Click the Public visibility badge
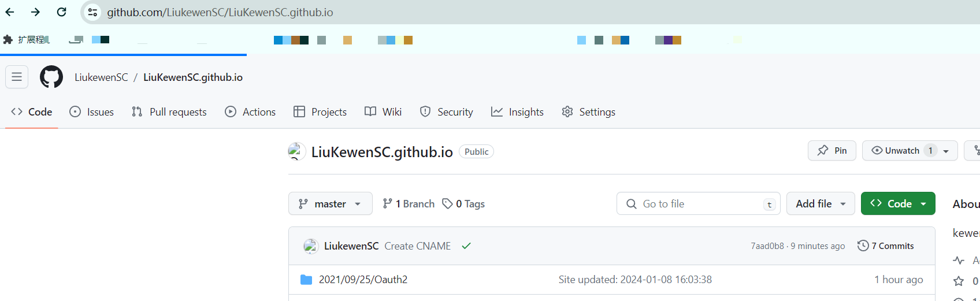 pos(476,151)
